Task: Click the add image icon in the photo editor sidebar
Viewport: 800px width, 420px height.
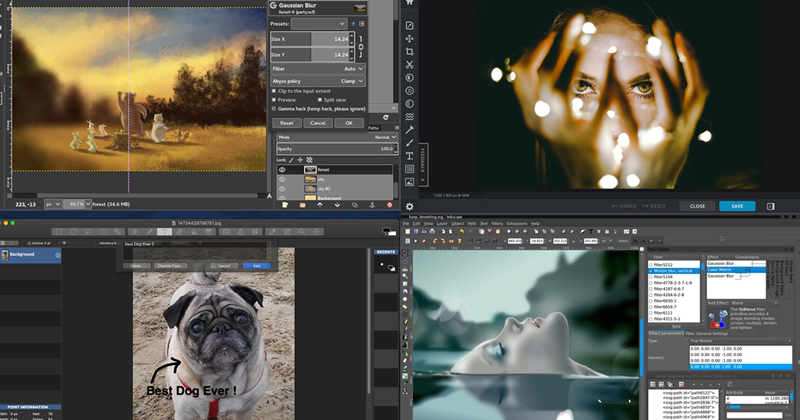Action: click(409, 182)
